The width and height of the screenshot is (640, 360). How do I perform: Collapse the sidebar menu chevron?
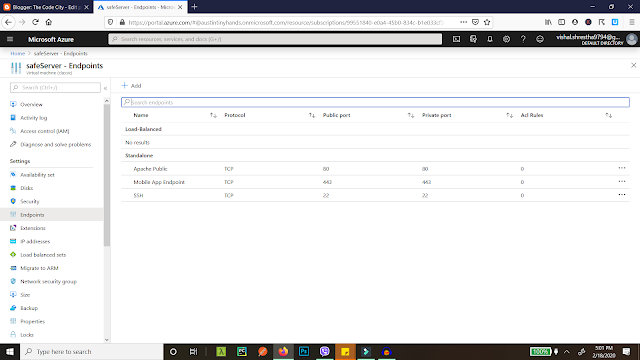105,88
